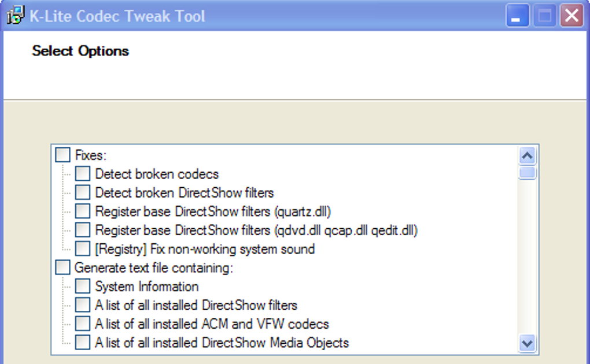Click the scrollbar down arrow
The width and height of the screenshot is (590, 364).
(x=527, y=343)
